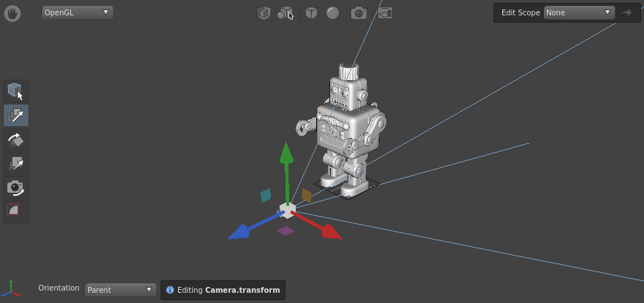Open the Orientation dropdown showing Parent
This screenshot has height=303, width=644.
point(120,290)
